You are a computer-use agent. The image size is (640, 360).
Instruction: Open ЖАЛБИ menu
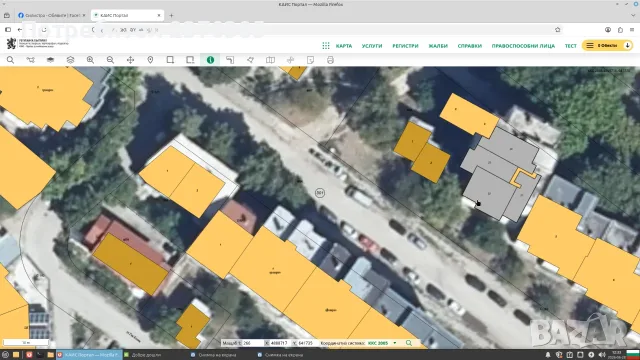tap(438, 46)
